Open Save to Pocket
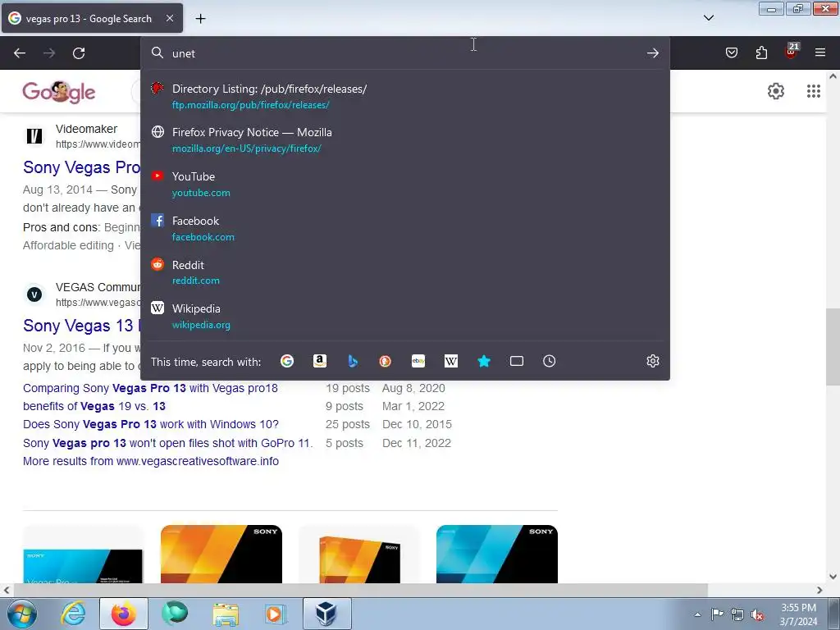The height and width of the screenshot is (630, 840). [x=731, y=52]
